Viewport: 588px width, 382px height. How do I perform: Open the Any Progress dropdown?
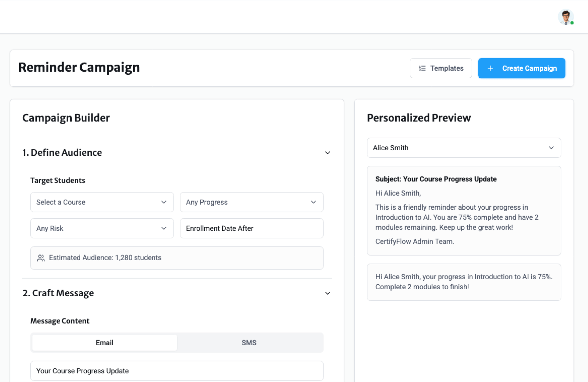251,202
